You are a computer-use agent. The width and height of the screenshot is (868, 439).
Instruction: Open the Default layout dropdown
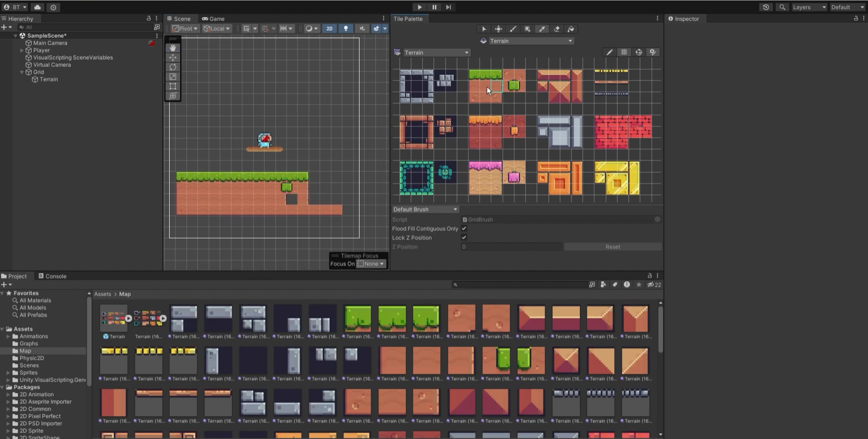pyautogui.click(x=847, y=7)
